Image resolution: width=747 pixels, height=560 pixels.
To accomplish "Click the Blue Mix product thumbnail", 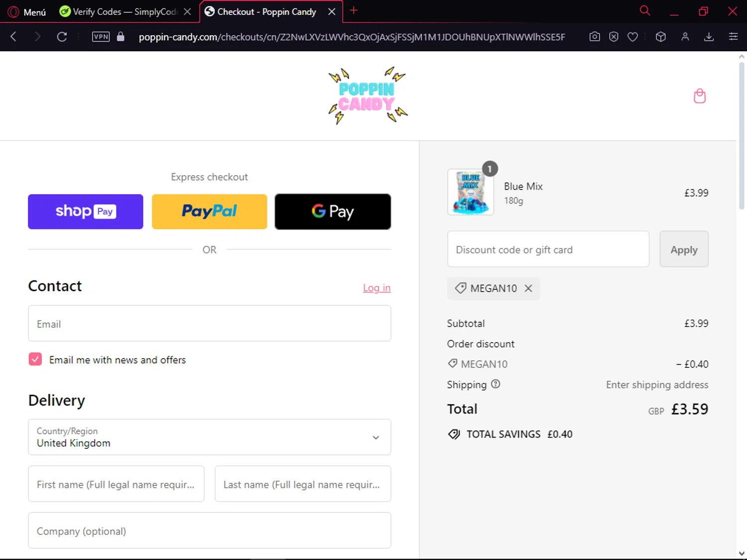I will 471,192.
